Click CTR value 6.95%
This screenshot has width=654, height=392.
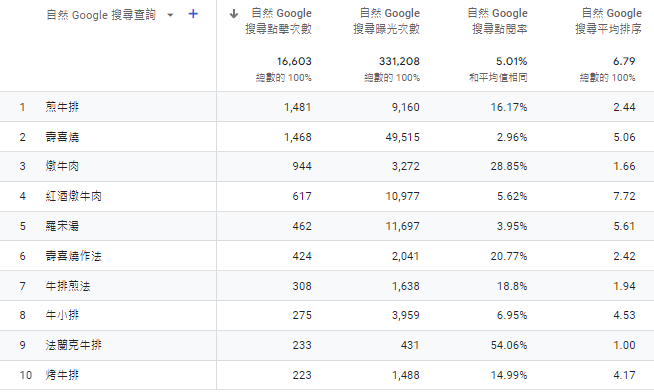coord(512,315)
